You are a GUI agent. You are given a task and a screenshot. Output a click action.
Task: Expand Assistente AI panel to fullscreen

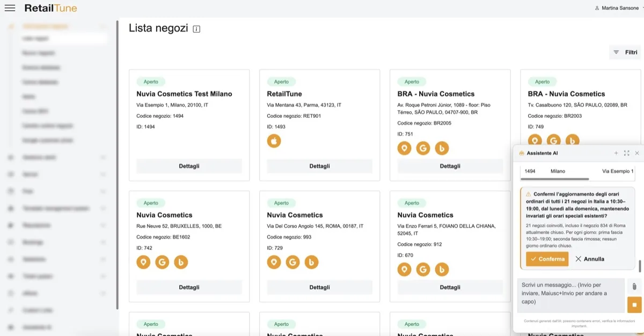click(x=626, y=153)
